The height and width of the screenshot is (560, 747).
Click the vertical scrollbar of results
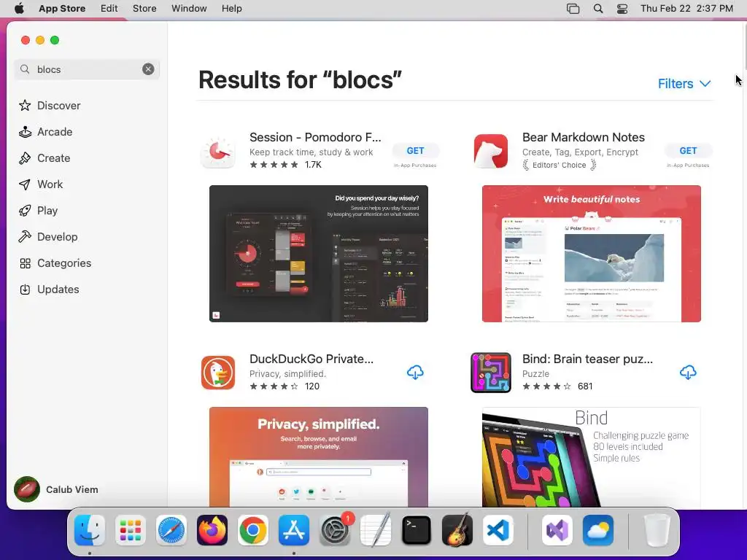pyautogui.click(x=745, y=47)
